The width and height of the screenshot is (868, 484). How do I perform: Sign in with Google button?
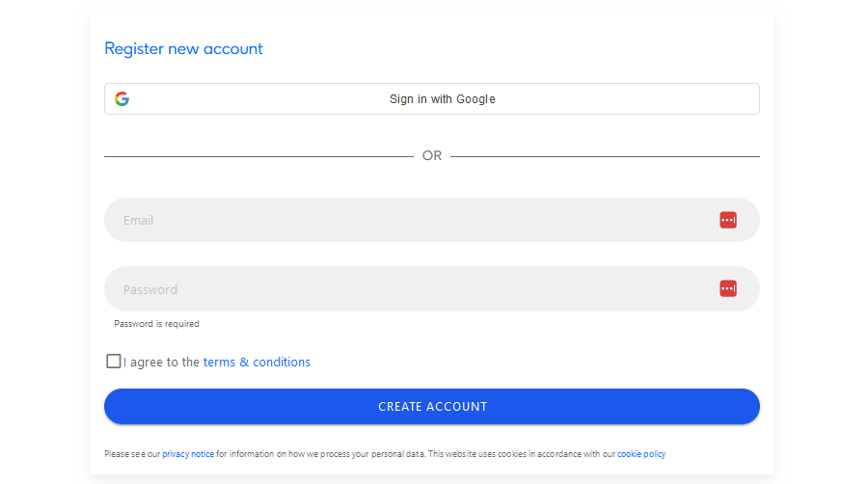(432, 99)
